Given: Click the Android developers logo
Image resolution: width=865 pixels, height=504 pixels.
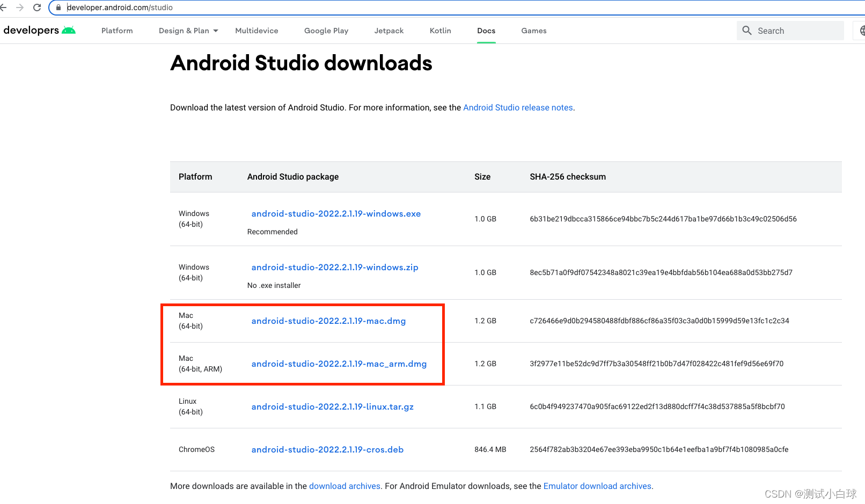Looking at the screenshot, I should pos(39,31).
